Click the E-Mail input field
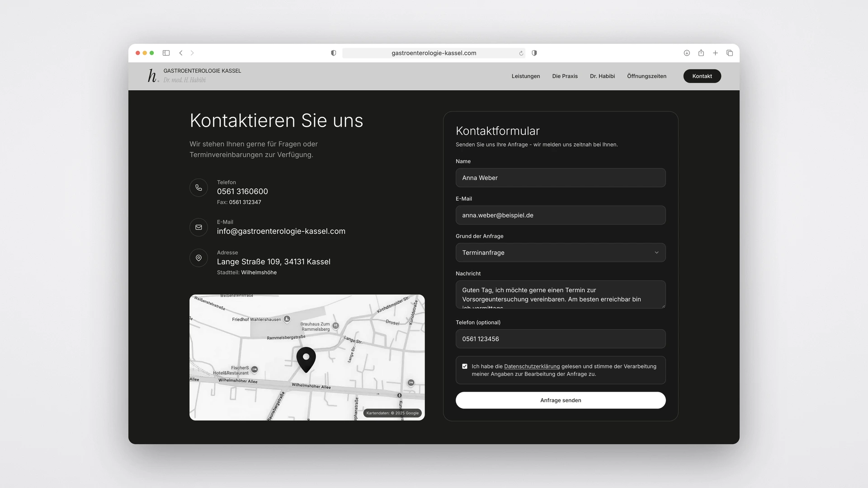Image resolution: width=868 pixels, height=488 pixels. (561, 215)
